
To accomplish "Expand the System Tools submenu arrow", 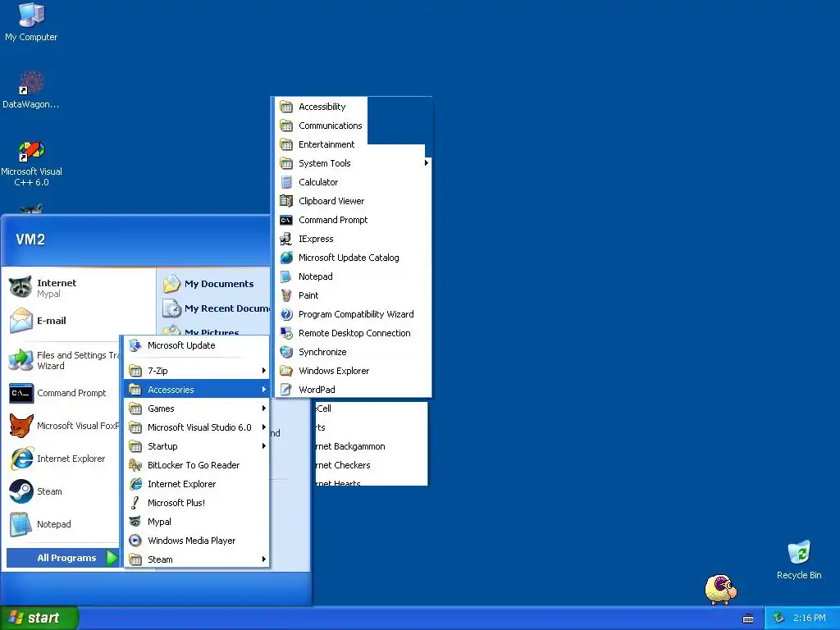I will point(427,163).
